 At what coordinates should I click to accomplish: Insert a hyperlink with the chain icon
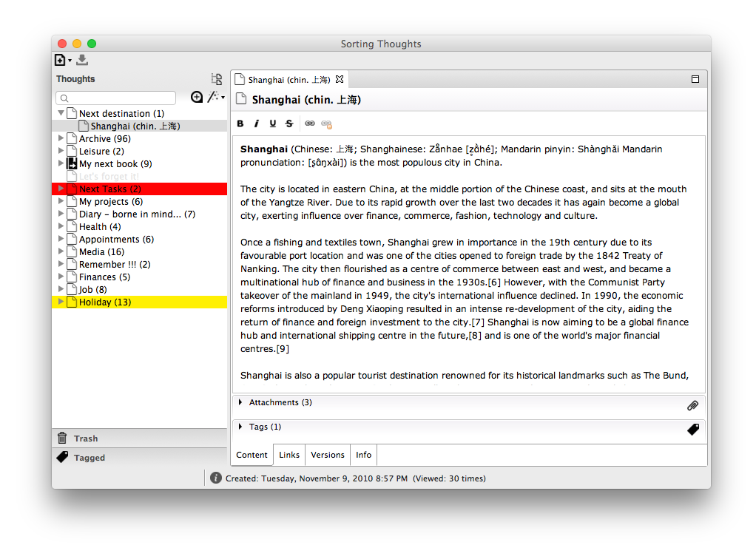click(x=310, y=123)
